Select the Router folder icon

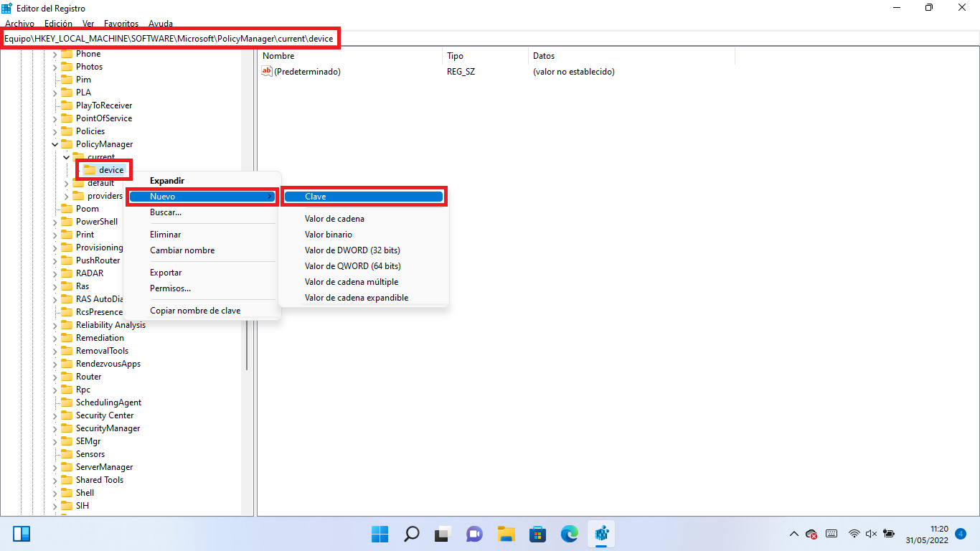tap(67, 377)
